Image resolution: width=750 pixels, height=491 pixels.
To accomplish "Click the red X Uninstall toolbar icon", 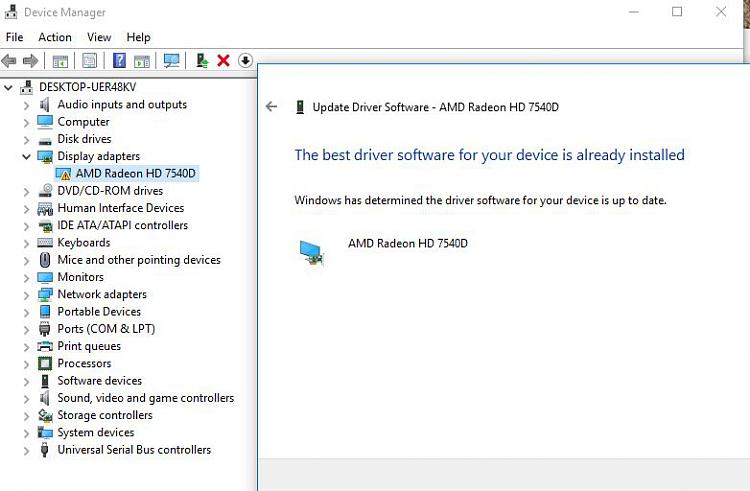I will [x=223, y=61].
